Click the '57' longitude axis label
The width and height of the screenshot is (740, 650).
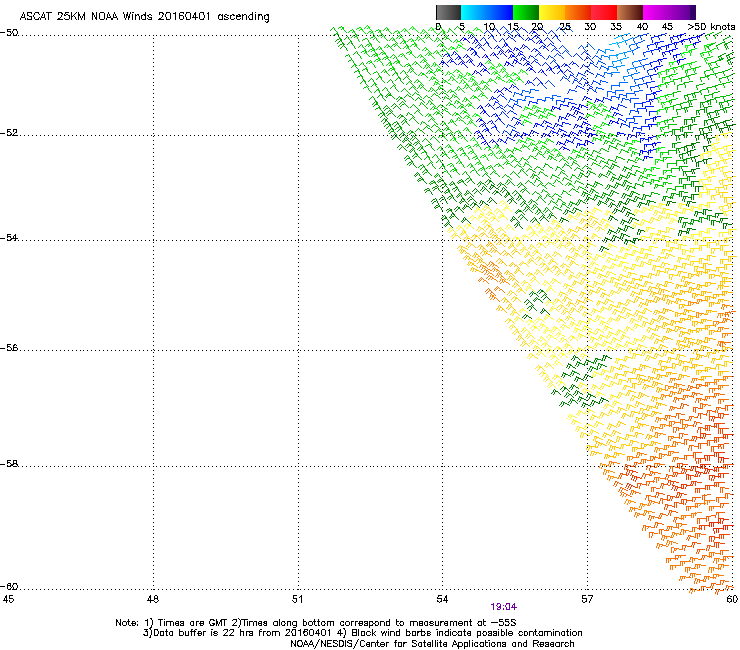(587, 599)
